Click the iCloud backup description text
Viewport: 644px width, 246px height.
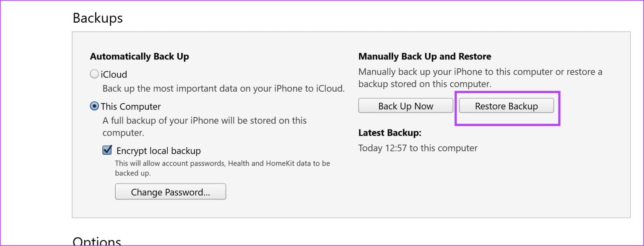click(223, 88)
